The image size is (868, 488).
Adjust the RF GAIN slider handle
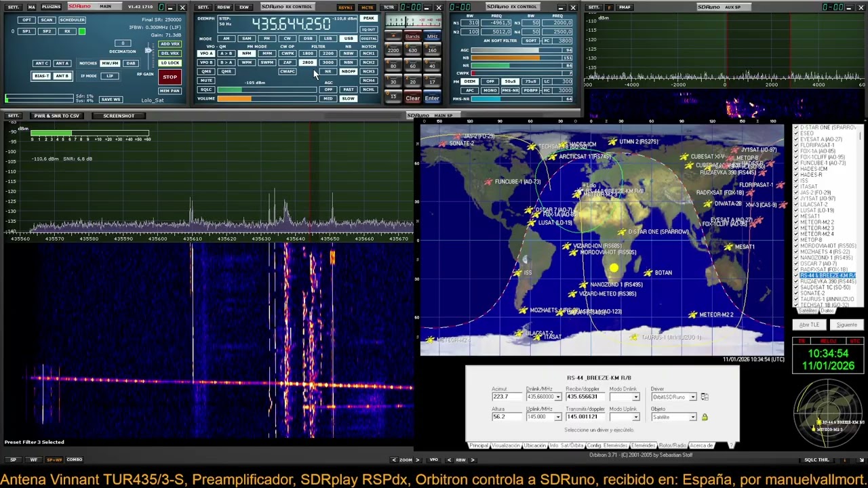pyautogui.click(x=148, y=50)
